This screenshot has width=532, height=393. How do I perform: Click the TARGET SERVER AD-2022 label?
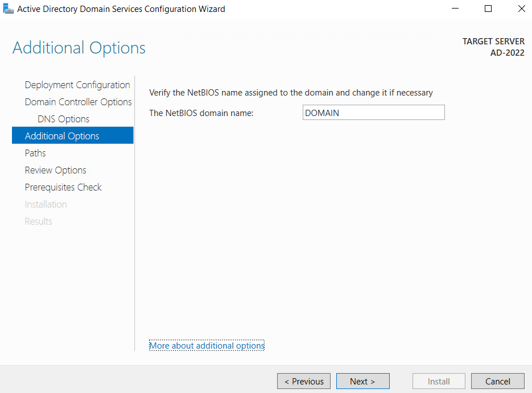pos(493,46)
